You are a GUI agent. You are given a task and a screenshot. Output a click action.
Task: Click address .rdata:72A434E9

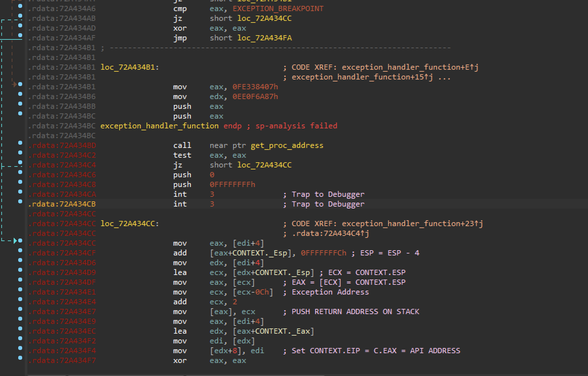click(62, 322)
